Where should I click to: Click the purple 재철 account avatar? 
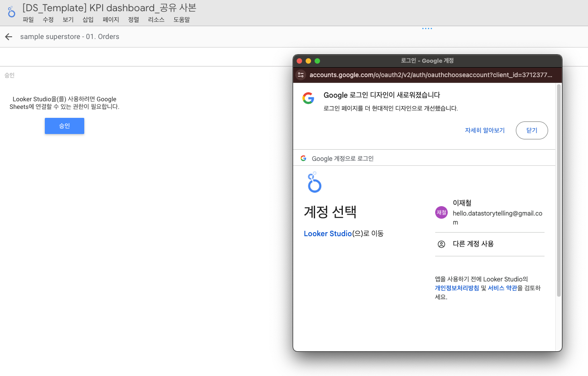[x=441, y=212]
